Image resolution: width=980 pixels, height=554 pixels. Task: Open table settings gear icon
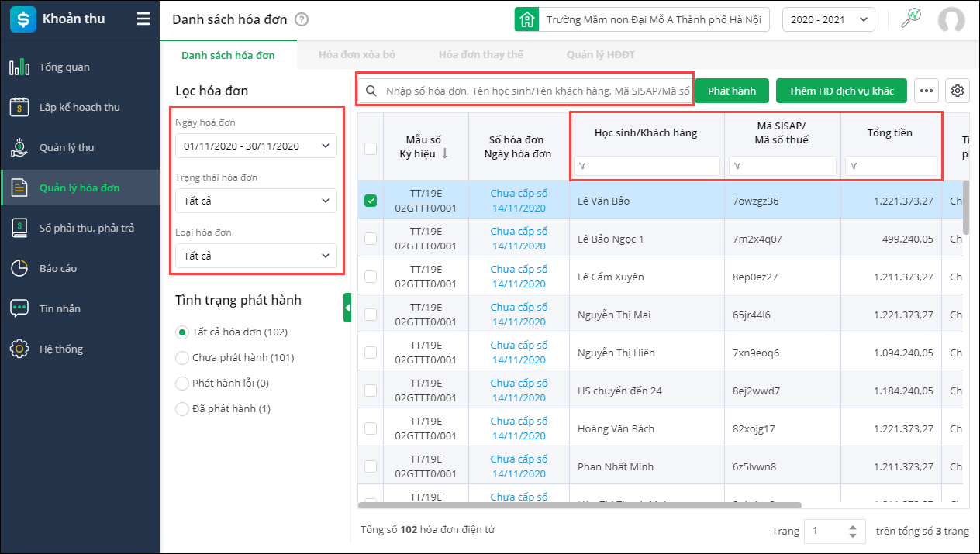click(x=958, y=91)
